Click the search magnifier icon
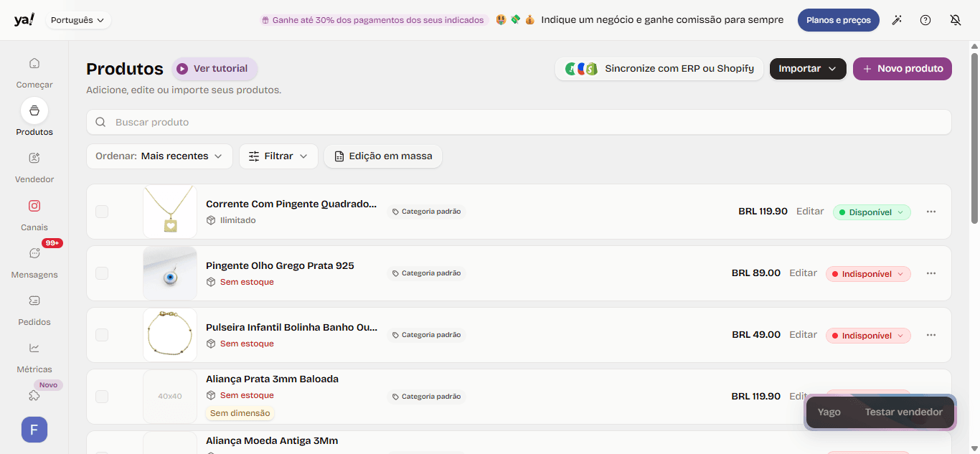The width and height of the screenshot is (980, 454). pyautogui.click(x=100, y=122)
